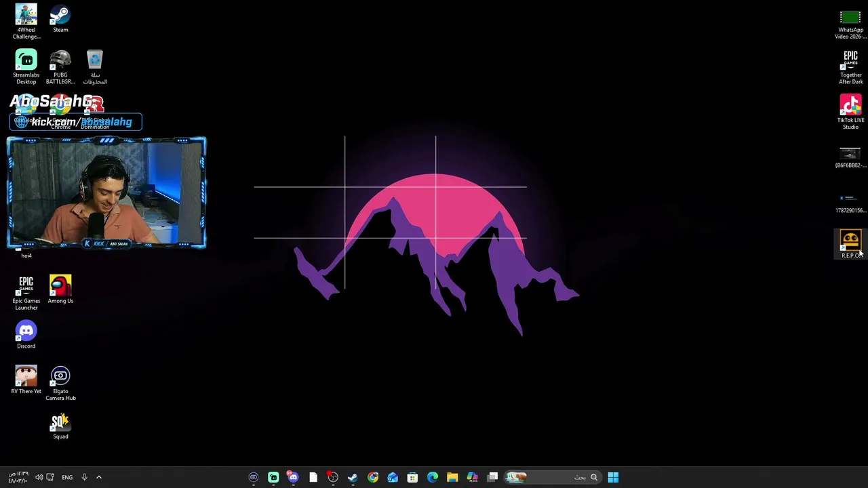
Task: Open Task View from the taskbar
Action: [x=493, y=477]
